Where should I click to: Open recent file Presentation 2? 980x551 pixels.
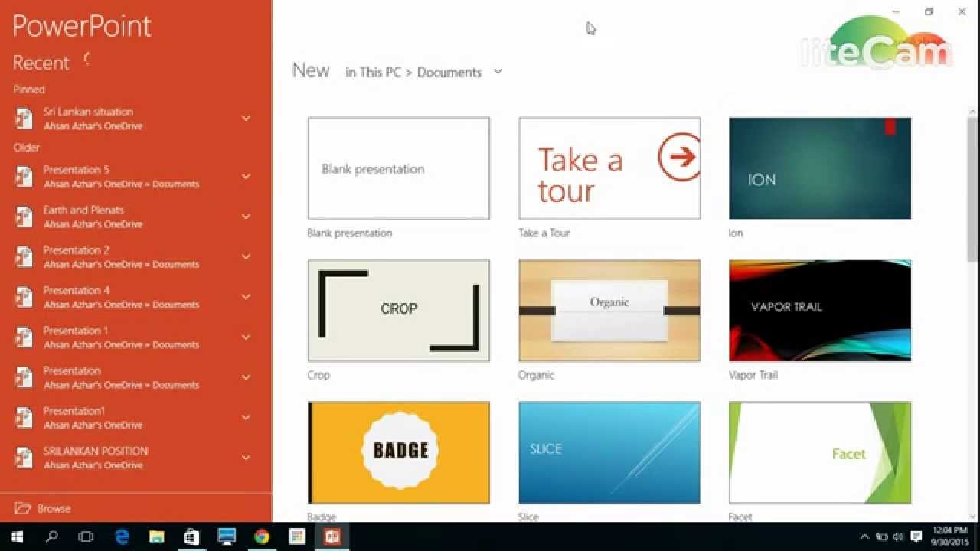pyautogui.click(x=136, y=257)
